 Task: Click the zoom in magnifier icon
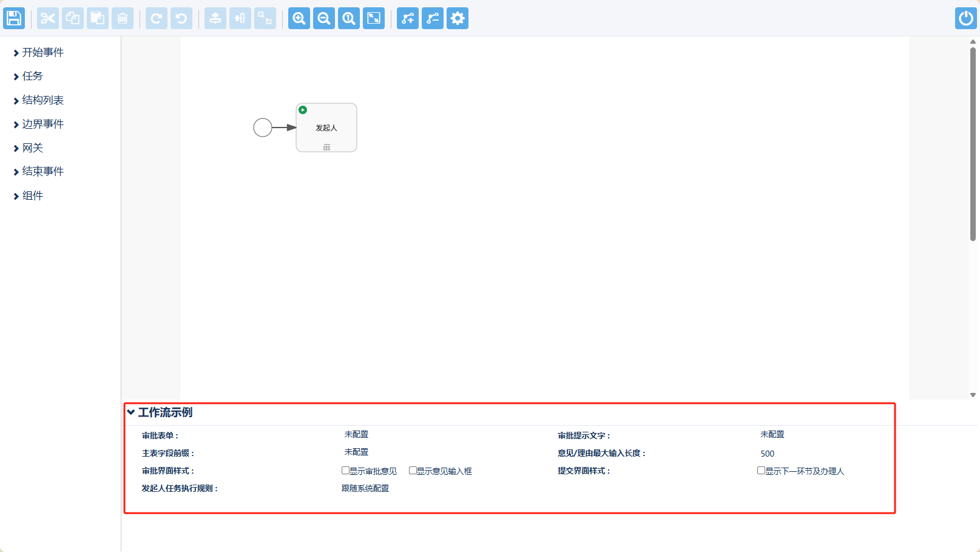299,18
